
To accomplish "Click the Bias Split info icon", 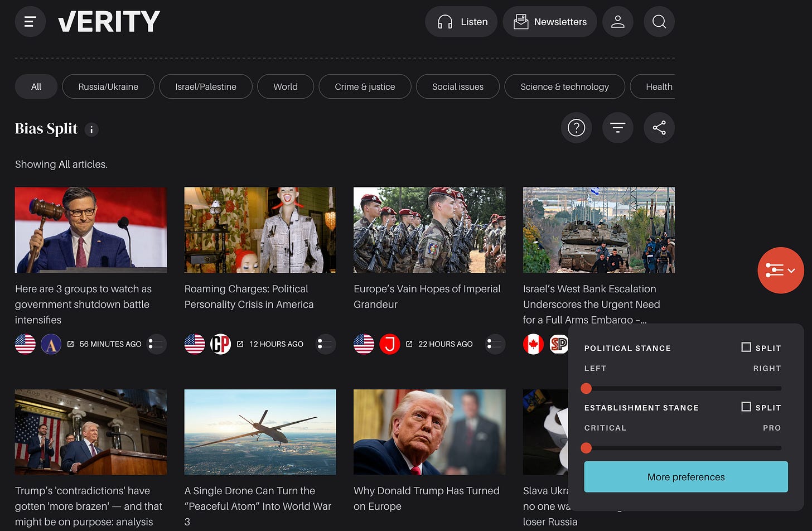I will 91,129.
